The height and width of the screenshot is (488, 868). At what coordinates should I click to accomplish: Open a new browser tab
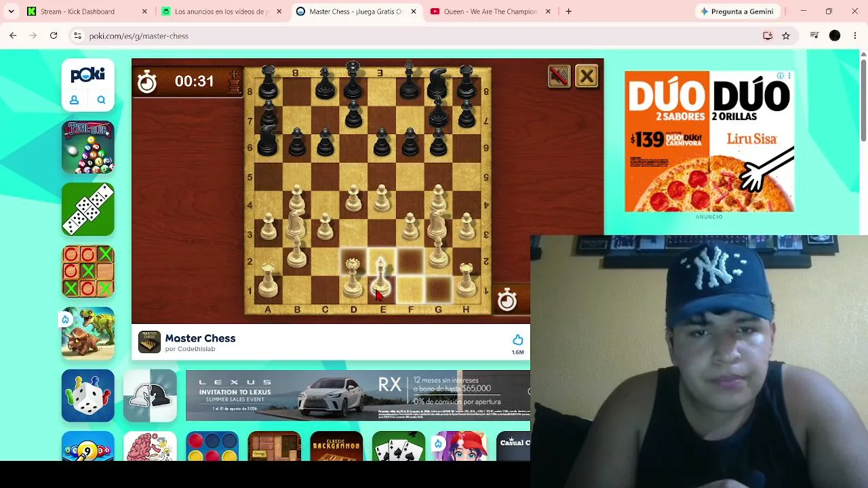pos(568,12)
